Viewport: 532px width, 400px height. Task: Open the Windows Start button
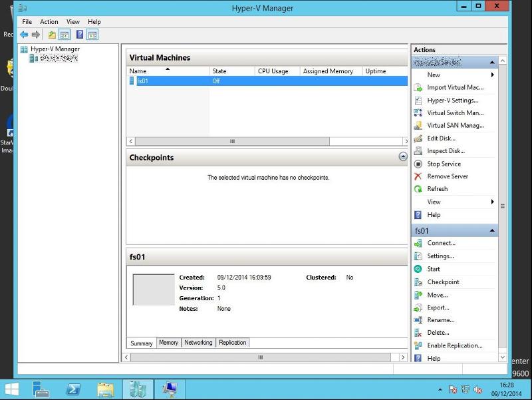(11, 389)
